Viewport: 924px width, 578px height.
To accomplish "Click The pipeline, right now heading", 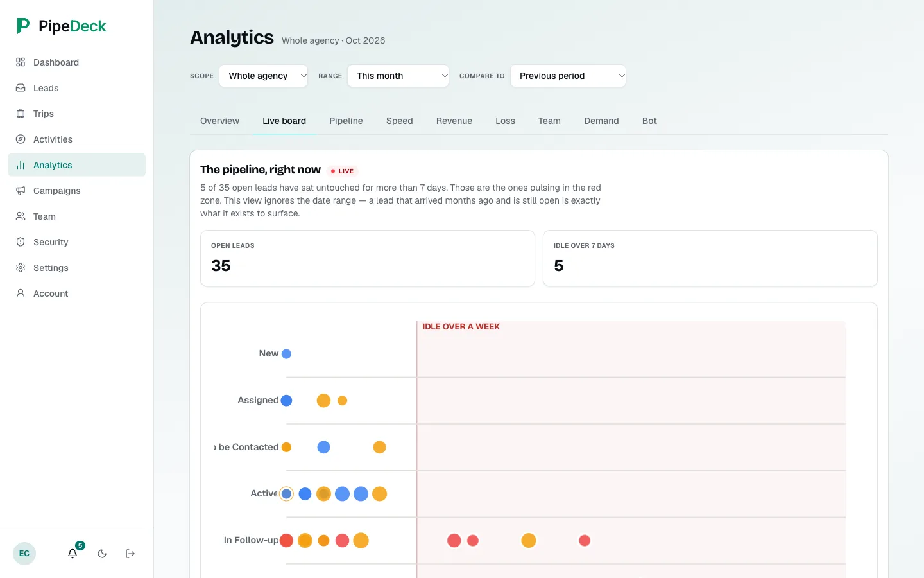I will pos(261,170).
